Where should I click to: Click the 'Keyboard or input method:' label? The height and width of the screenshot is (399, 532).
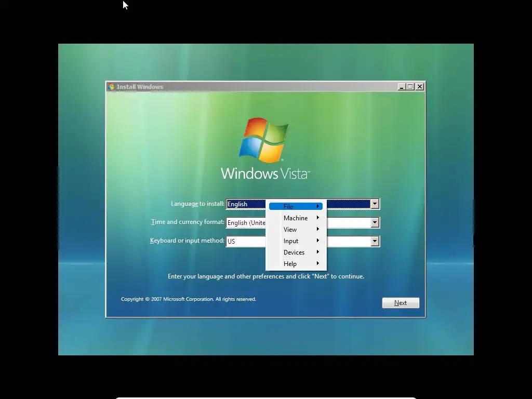coord(187,241)
